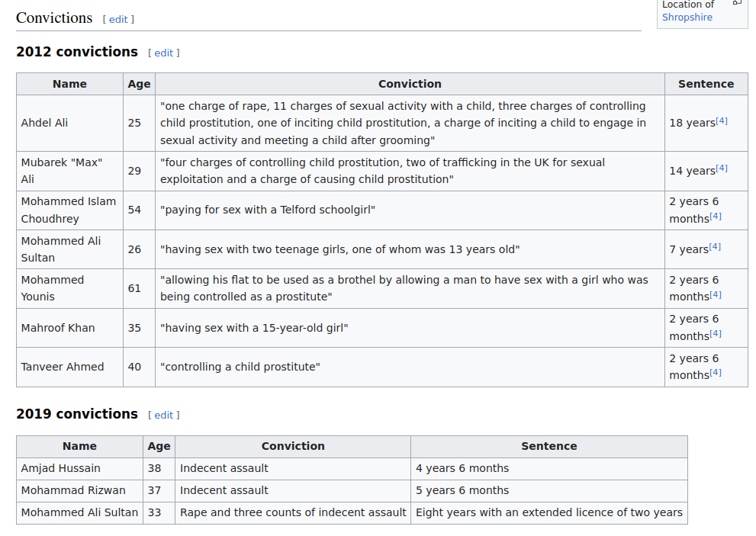Click age 26 in the 2012 table
This screenshot has width=756, height=536.
pyautogui.click(x=134, y=249)
